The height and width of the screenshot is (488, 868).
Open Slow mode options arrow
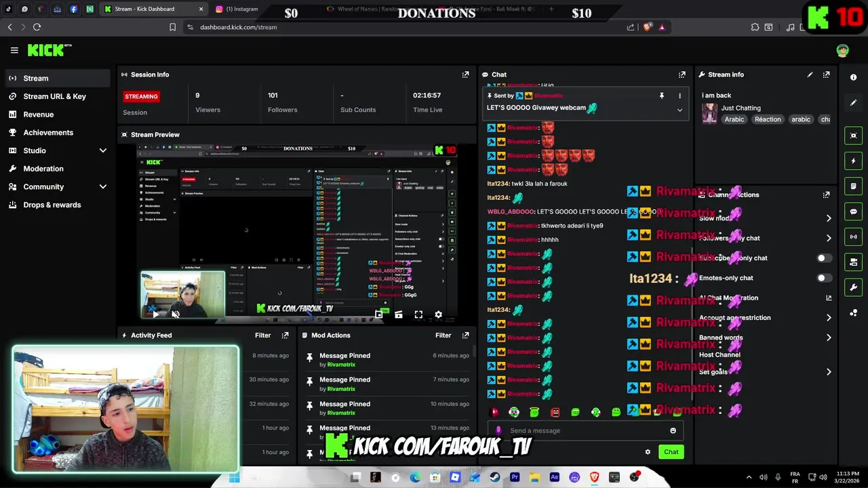pyautogui.click(x=829, y=218)
